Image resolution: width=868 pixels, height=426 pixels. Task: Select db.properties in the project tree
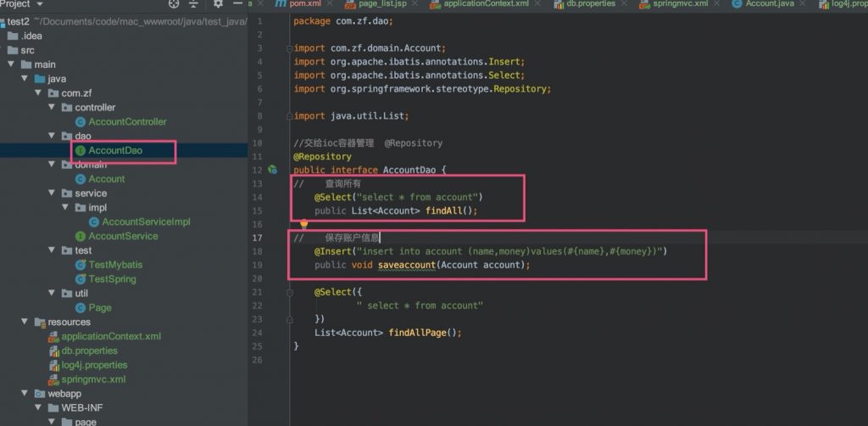(89, 350)
